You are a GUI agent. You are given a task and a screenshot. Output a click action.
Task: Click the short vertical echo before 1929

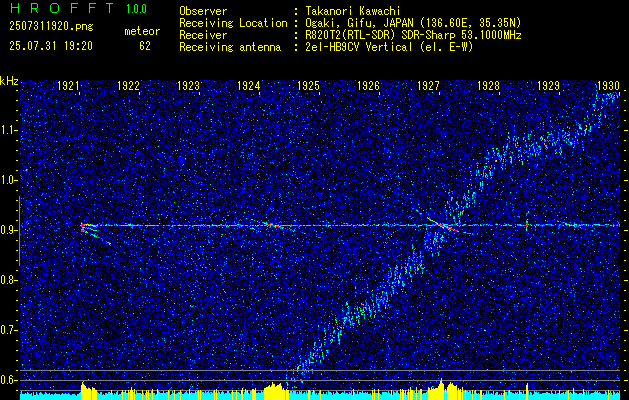coord(527,223)
